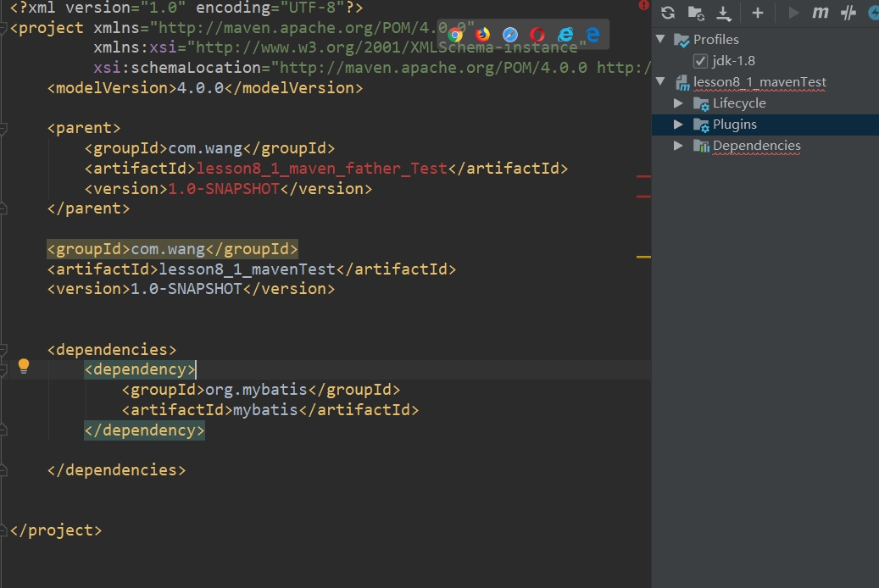
Task: Click closing </parent> tag
Action: pos(88,208)
